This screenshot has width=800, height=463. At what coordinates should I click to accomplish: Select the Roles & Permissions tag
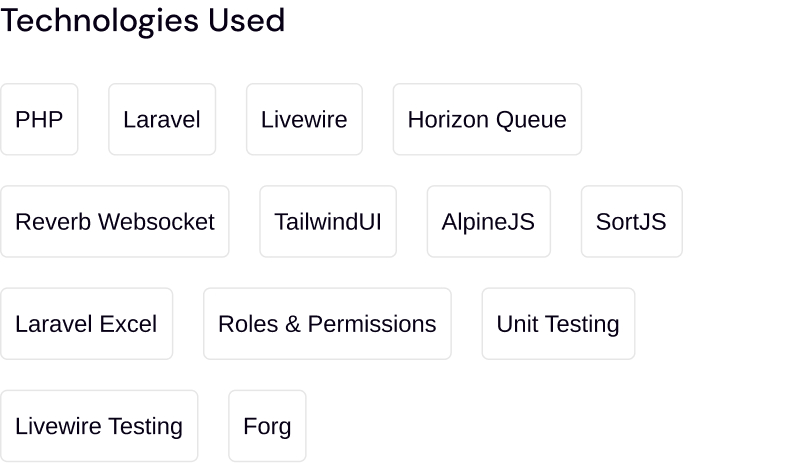click(x=327, y=324)
